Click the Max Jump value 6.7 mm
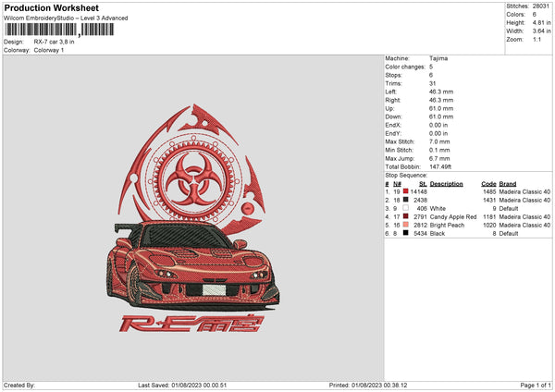The width and height of the screenshot is (555, 392). 439,158
